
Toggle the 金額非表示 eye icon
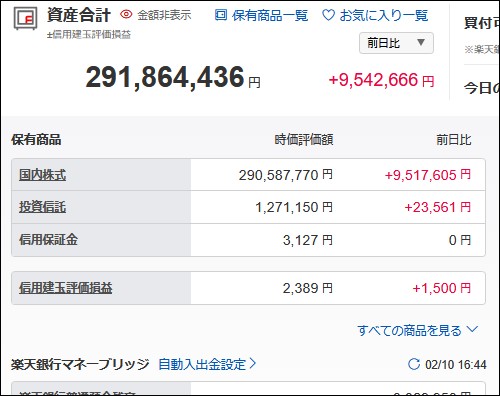[126, 14]
